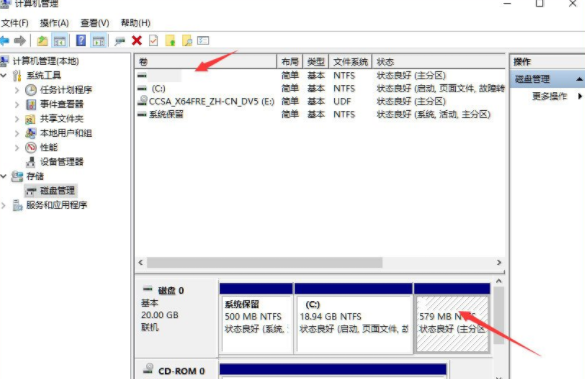Screen dimensions: 585x379
Task: Select 磁盘管理 in the tree
Action: [57, 191]
